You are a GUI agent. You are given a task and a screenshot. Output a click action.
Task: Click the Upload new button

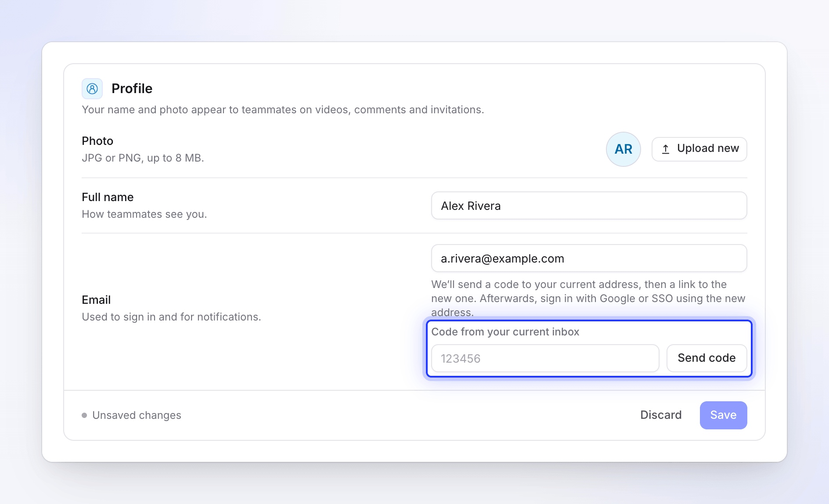point(699,149)
